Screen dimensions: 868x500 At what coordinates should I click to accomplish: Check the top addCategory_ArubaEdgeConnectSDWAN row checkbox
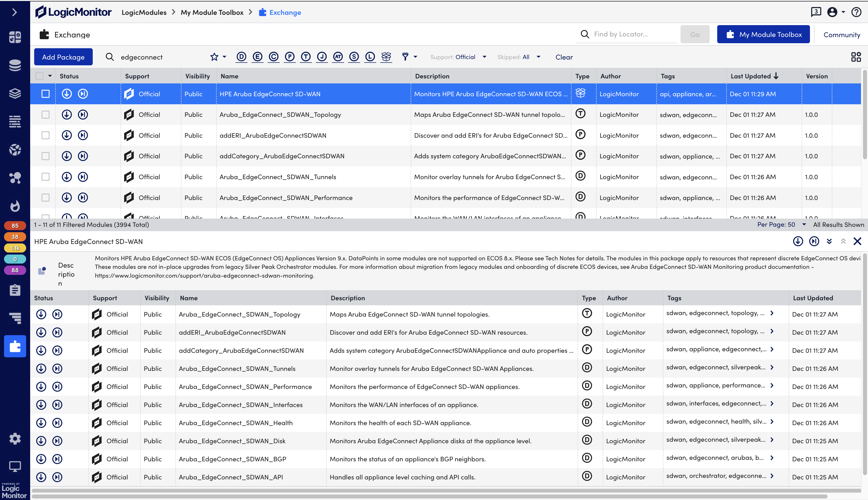[x=45, y=156]
